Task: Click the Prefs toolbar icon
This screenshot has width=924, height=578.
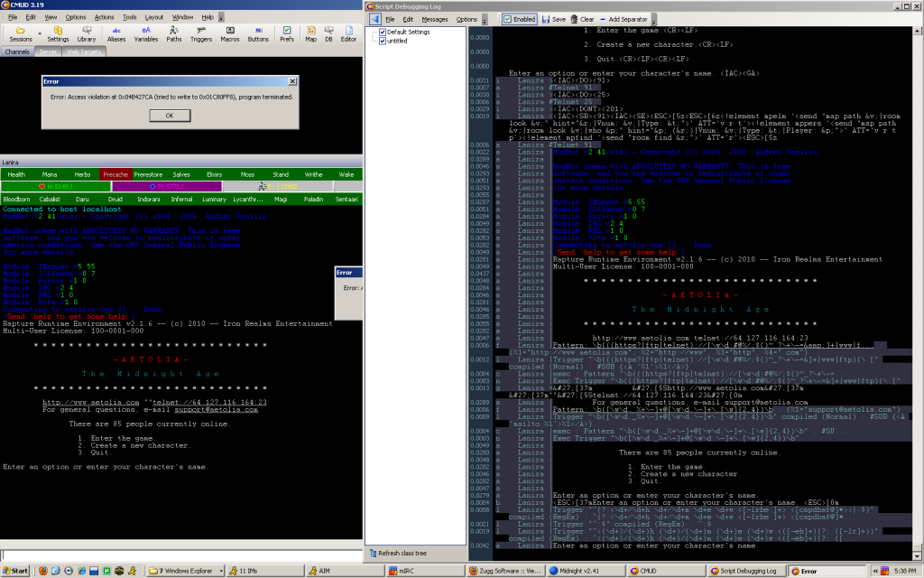Action: (x=286, y=33)
